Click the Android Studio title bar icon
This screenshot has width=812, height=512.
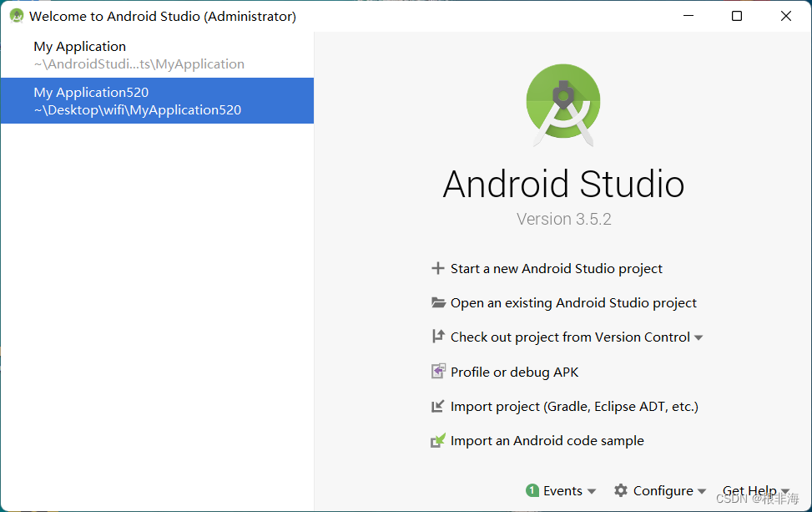[17, 16]
